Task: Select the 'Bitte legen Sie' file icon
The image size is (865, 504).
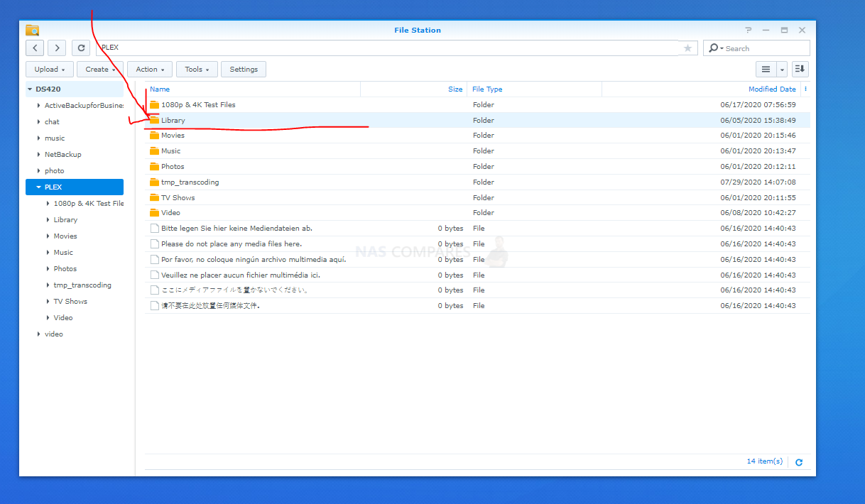Action: (154, 228)
